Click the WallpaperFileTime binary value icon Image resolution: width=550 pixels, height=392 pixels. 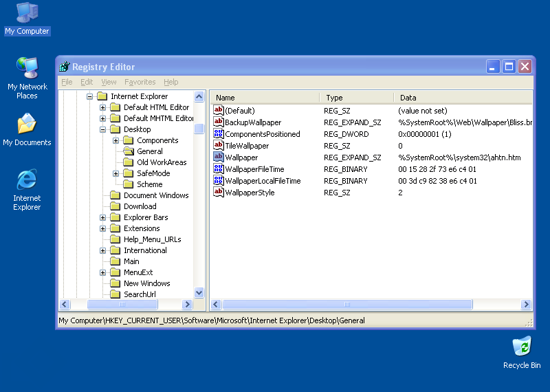pyautogui.click(x=219, y=169)
